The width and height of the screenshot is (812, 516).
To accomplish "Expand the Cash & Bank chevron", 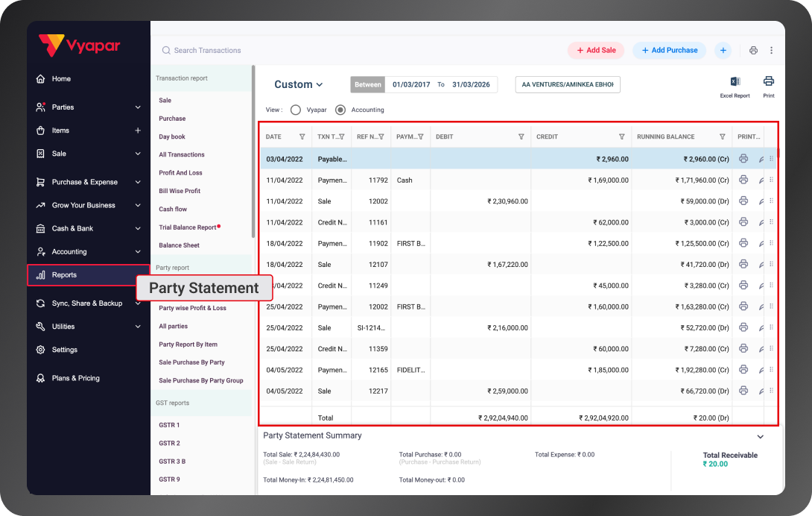I will pos(138,229).
